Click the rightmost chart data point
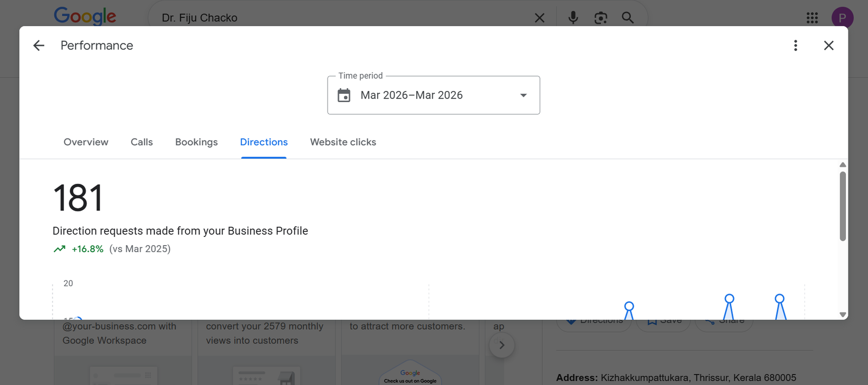868x385 pixels. point(780,299)
